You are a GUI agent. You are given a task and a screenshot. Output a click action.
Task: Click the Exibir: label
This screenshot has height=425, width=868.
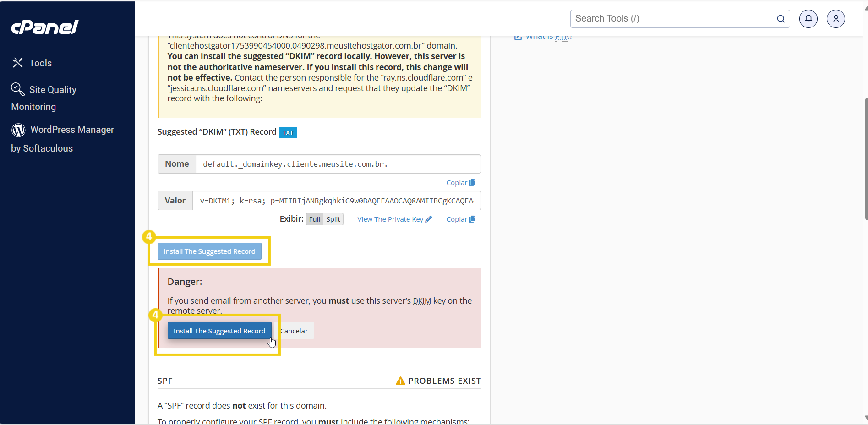pyautogui.click(x=291, y=219)
